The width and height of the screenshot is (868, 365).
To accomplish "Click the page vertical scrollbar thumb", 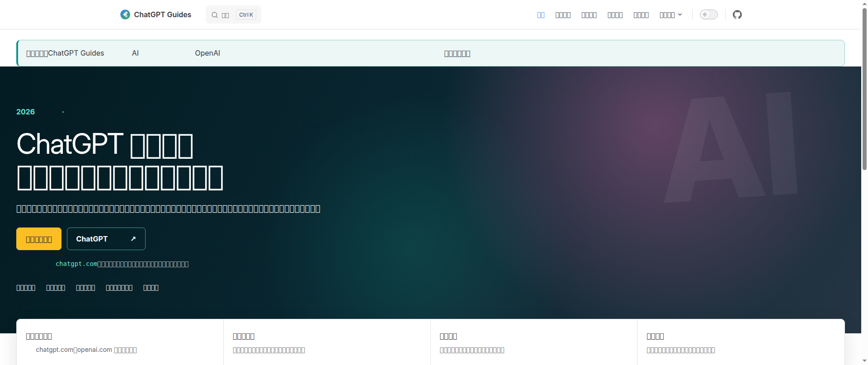I will point(864,89).
